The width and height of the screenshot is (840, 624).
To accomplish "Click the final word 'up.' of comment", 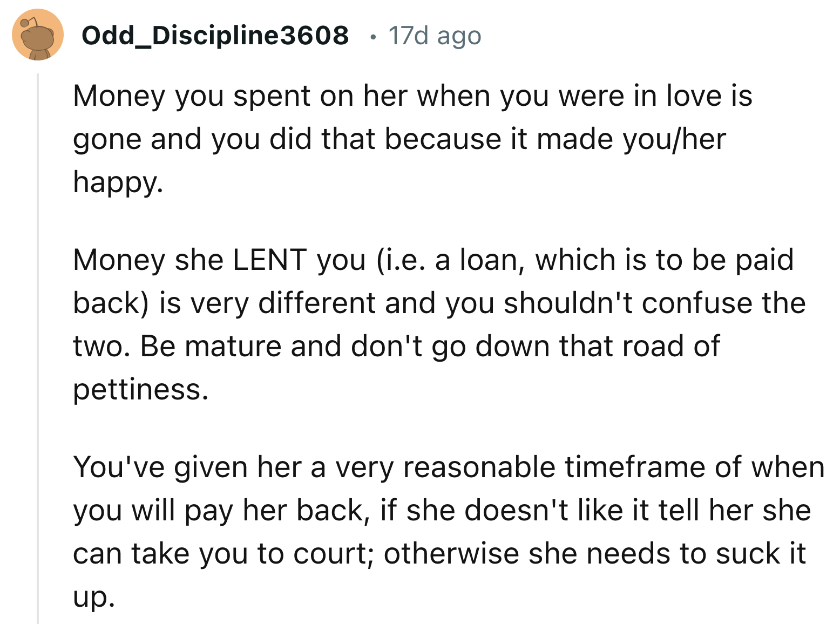I will [x=94, y=598].
